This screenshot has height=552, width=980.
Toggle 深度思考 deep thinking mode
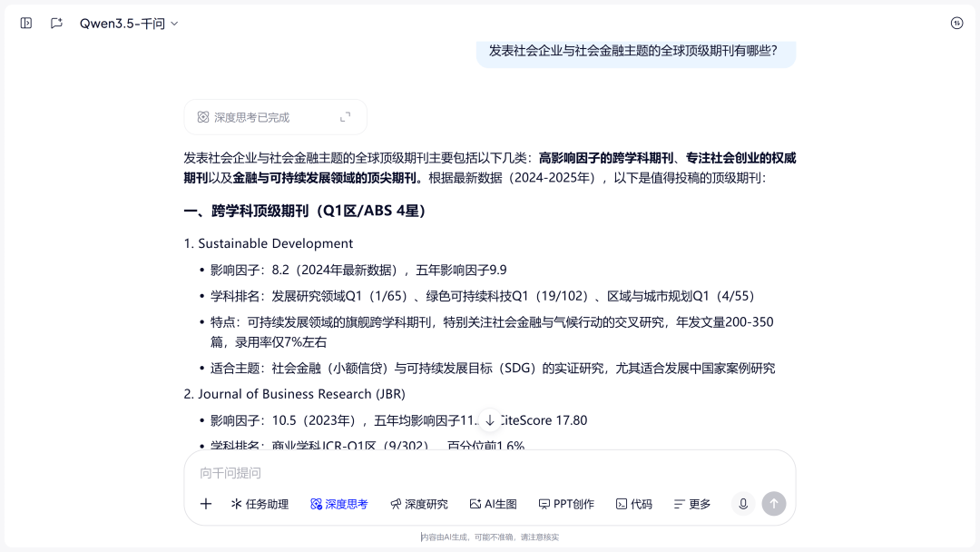click(339, 504)
